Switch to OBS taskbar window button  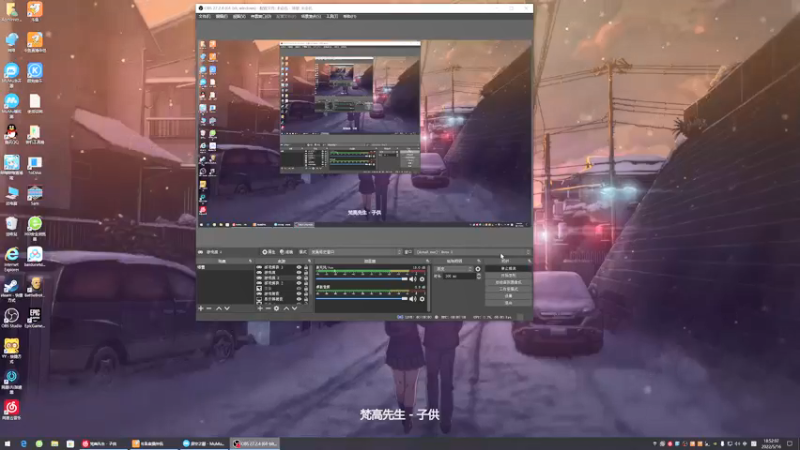(255, 443)
